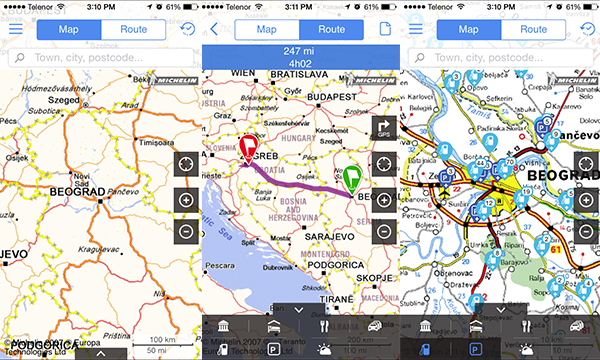The image size is (600, 360).
Task: Select Map tab on the 10 km scale city screen
Action: click(469, 29)
